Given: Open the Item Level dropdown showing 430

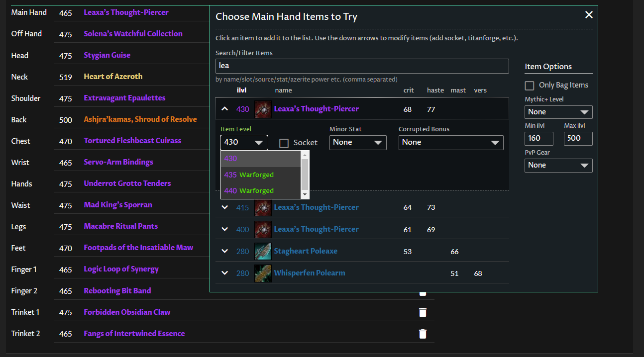Looking at the screenshot, I should (x=244, y=142).
